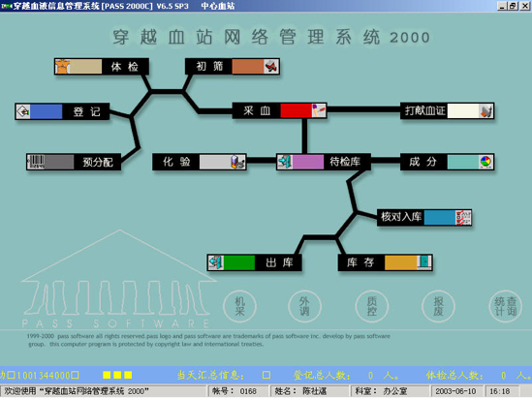Image resolution: width=532 pixels, height=398 pixels.
Task: Click the shirt icon on 体检 module
Action: coord(62,67)
